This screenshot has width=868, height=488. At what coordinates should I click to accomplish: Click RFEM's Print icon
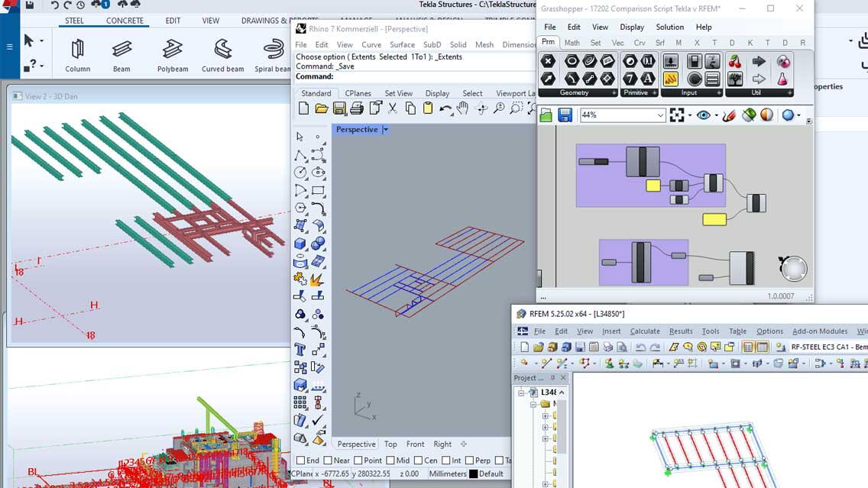608,347
